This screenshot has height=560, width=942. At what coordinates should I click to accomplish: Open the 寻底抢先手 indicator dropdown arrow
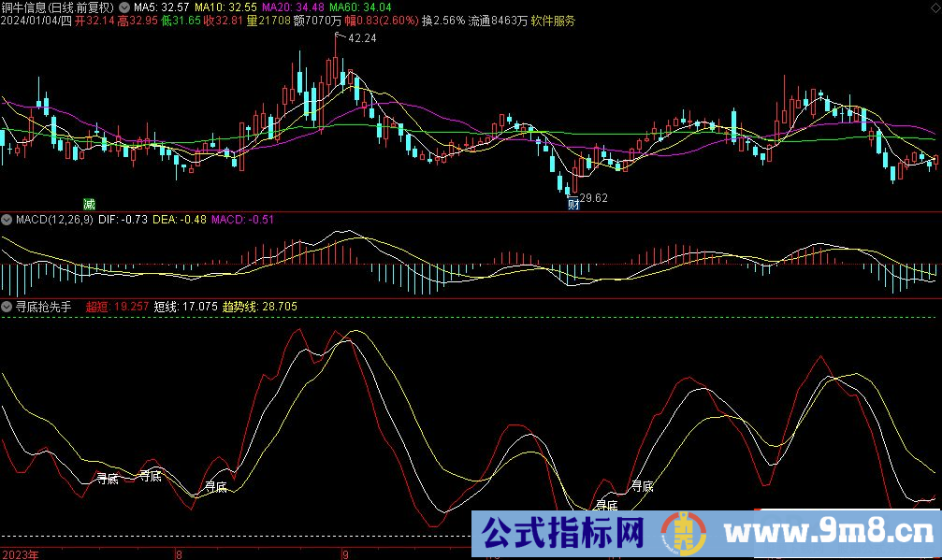click(x=7, y=307)
